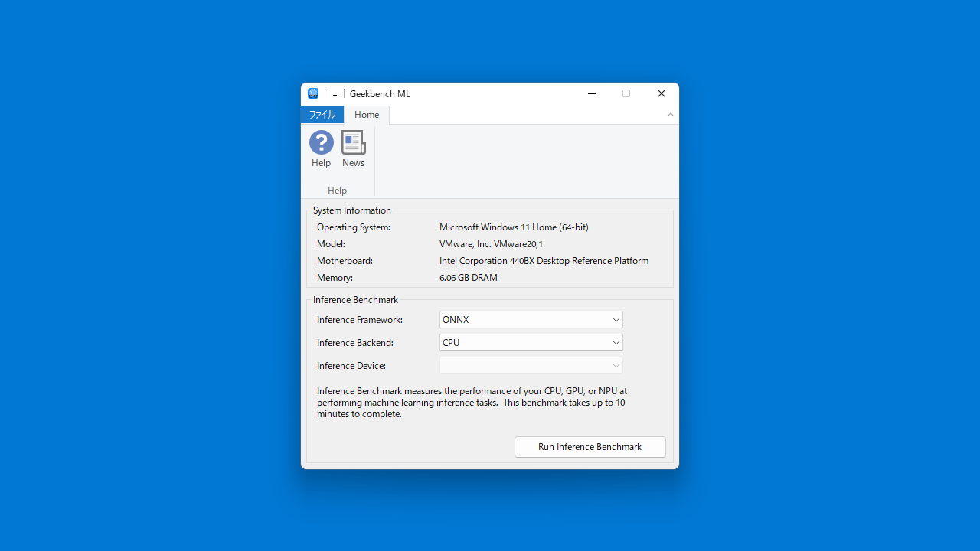Image resolution: width=980 pixels, height=551 pixels.
Task: Start Run Inference Benchmark
Action: coord(590,447)
